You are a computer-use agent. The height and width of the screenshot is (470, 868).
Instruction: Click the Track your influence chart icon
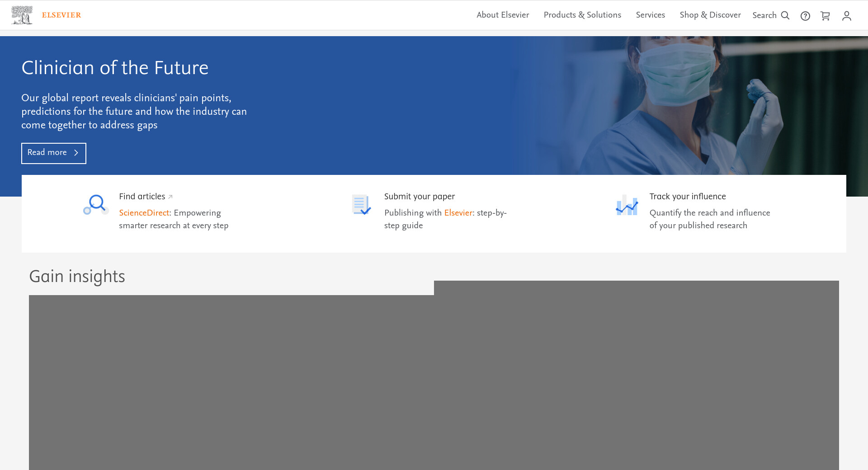[627, 205]
